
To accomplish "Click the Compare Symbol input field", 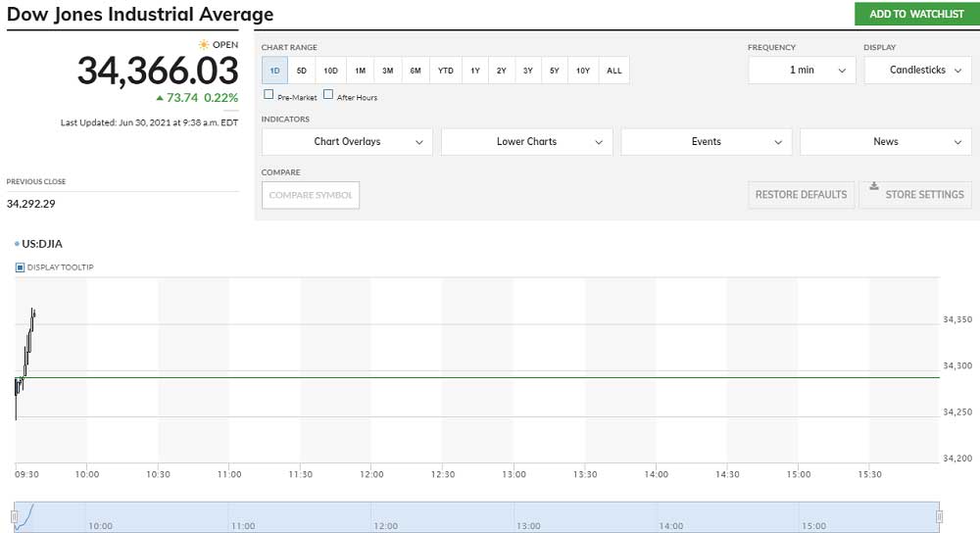I will pyautogui.click(x=311, y=195).
